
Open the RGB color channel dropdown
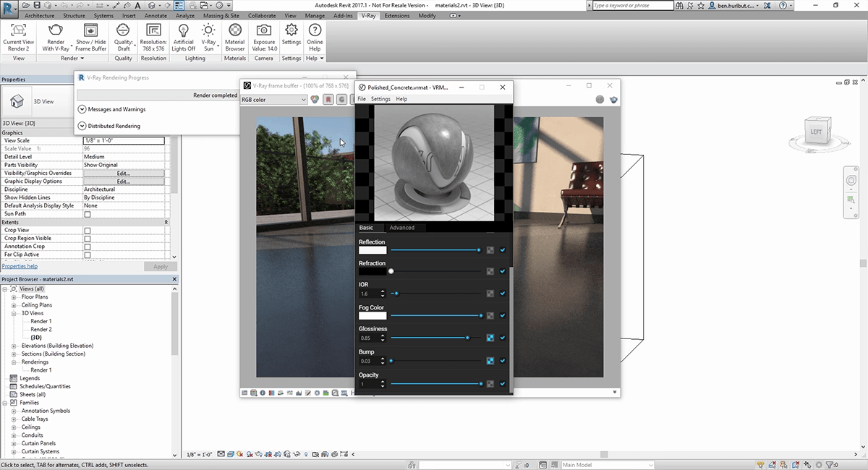[274, 100]
